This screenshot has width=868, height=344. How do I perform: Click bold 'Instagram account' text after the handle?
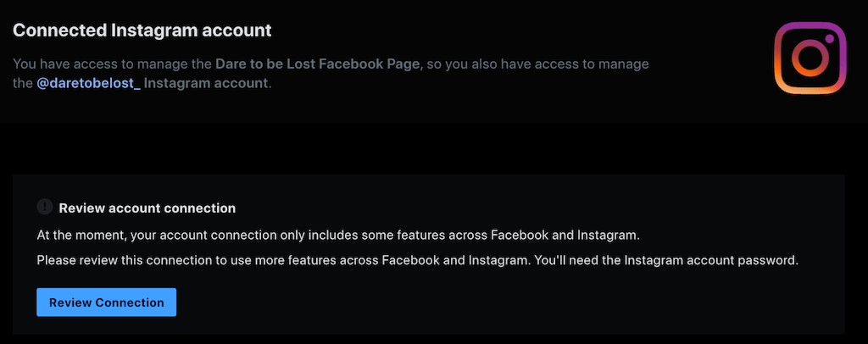click(x=206, y=84)
